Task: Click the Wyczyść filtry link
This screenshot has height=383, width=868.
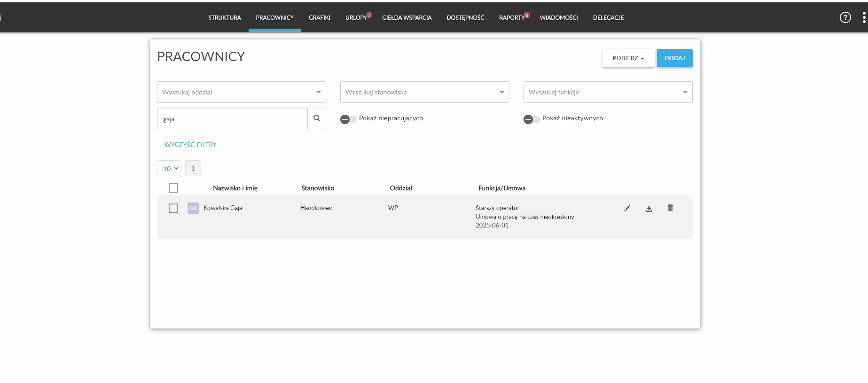Action: pyautogui.click(x=190, y=145)
